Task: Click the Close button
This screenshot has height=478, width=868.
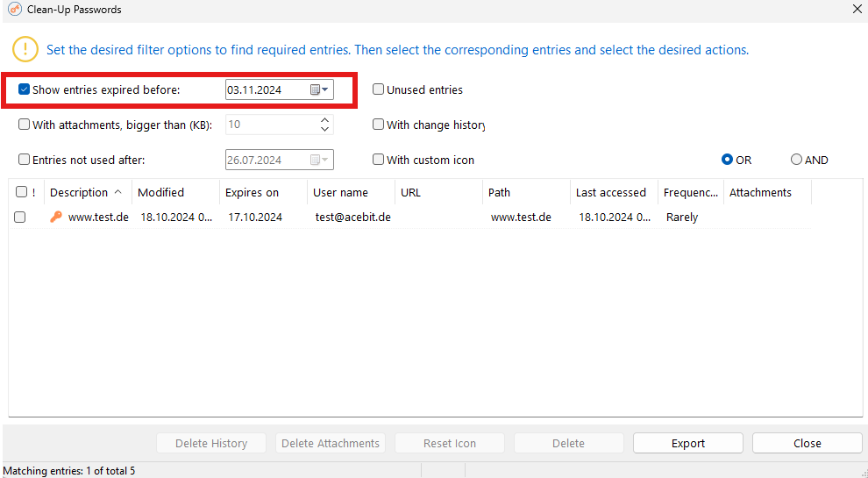Action: coord(808,443)
